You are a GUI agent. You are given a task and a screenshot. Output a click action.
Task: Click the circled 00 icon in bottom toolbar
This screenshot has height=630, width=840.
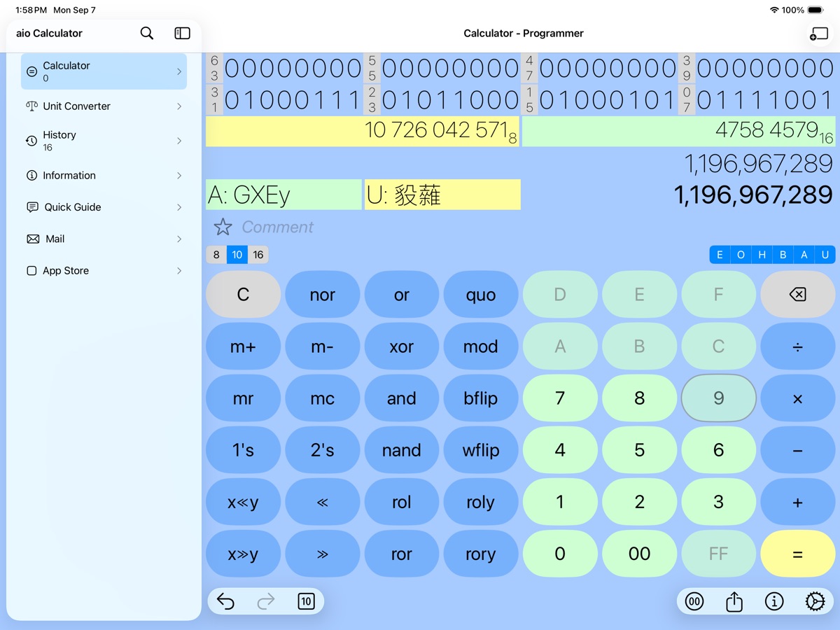(694, 601)
